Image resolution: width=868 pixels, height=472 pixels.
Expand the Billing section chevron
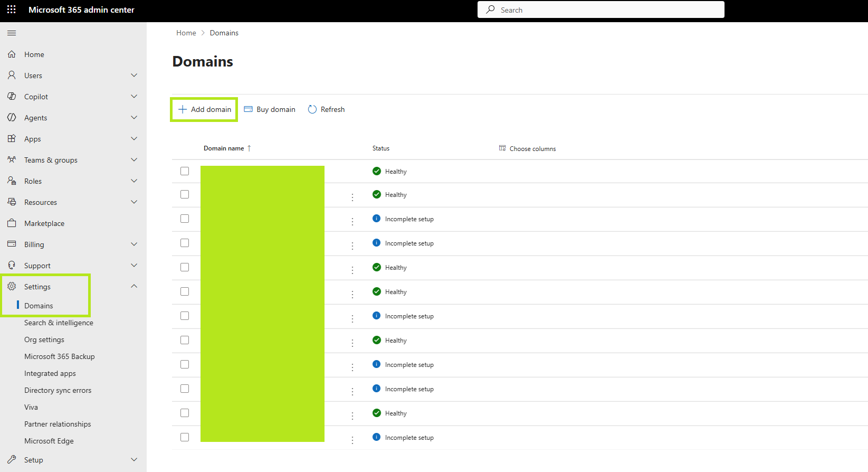coord(134,244)
